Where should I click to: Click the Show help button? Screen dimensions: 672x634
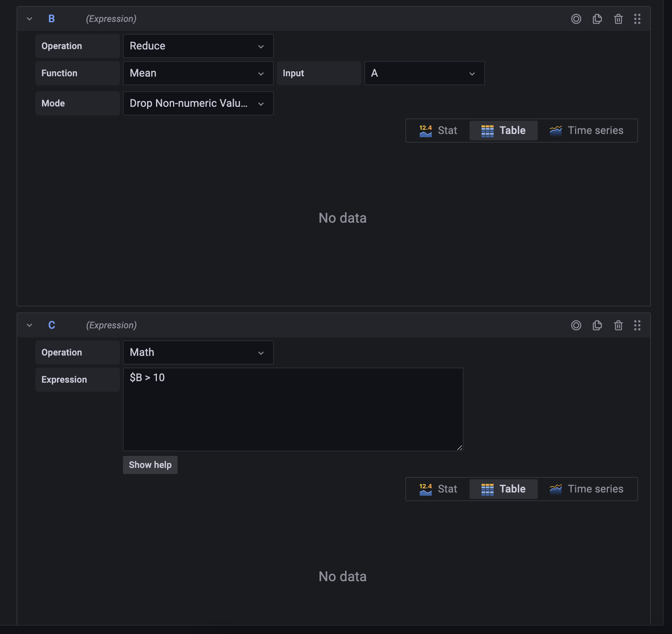click(150, 465)
